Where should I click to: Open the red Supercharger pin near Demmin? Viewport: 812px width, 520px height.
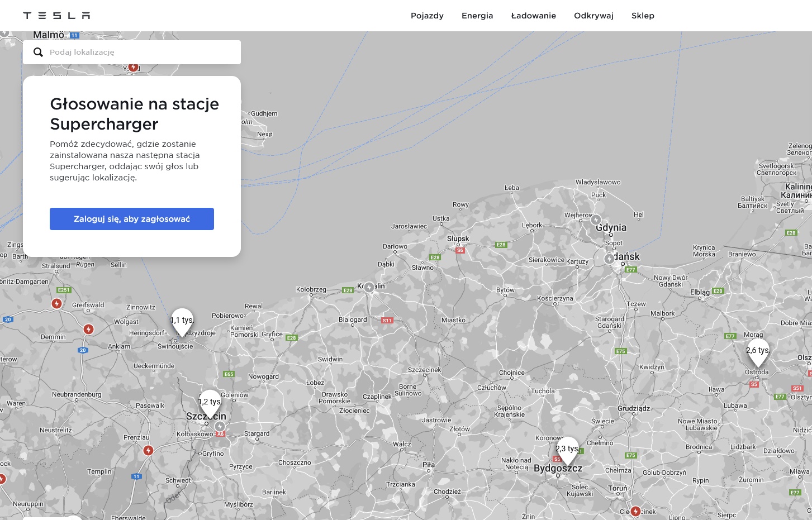(x=88, y=329)
